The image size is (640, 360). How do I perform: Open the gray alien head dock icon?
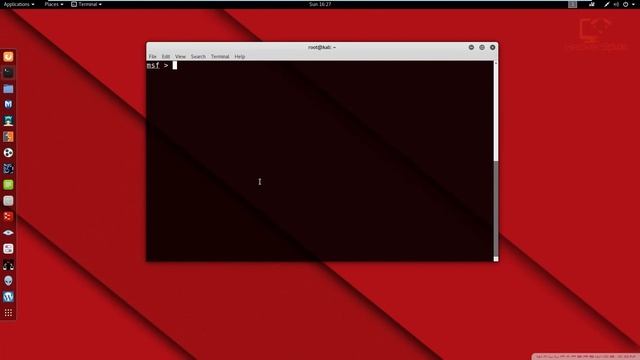[x=8, y=281]
